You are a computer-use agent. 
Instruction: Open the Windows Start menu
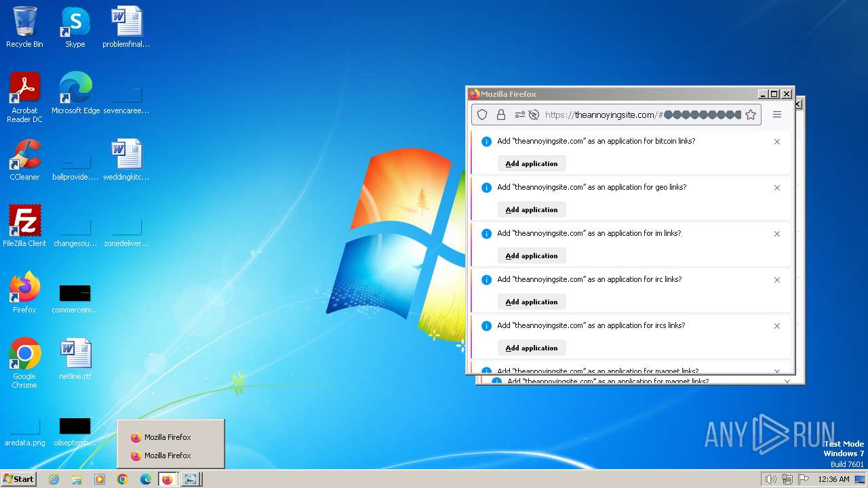click(x=18, y=479)
